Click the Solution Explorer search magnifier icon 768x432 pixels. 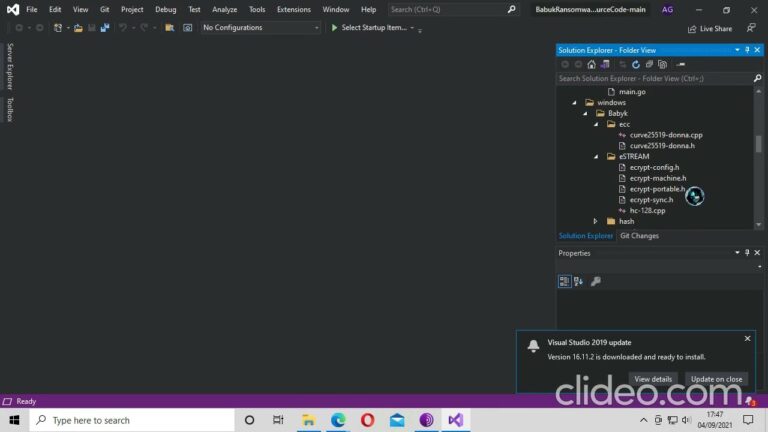(x=757, y=78)
